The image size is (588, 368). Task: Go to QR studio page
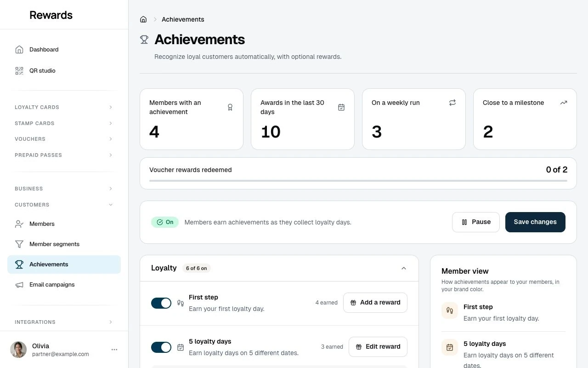click(x=64, y=71)
